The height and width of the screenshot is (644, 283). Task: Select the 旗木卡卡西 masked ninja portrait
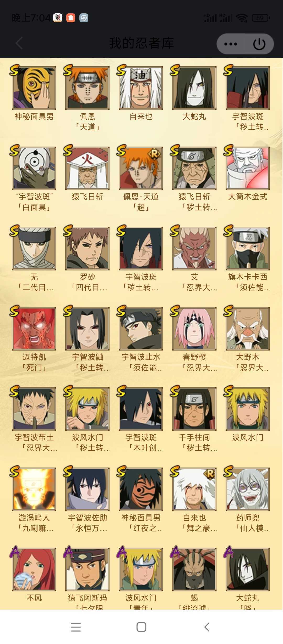[x=248, y=248]
